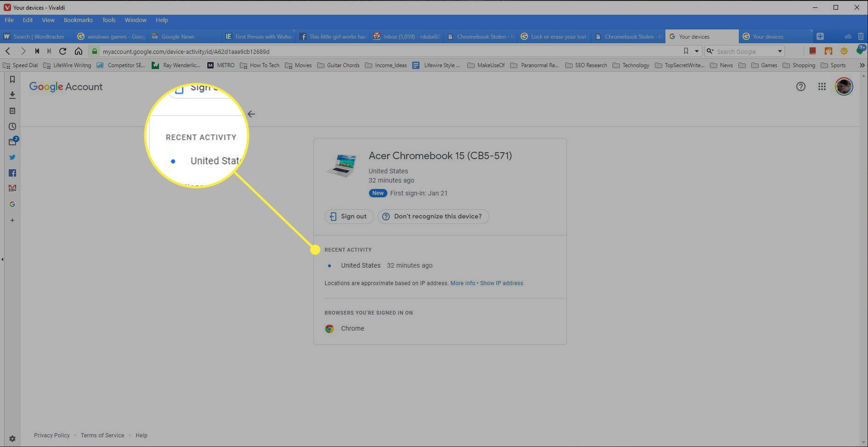Add a new web panel with plus
This screenshot has width=868, height=447.
tap(12, 220)
